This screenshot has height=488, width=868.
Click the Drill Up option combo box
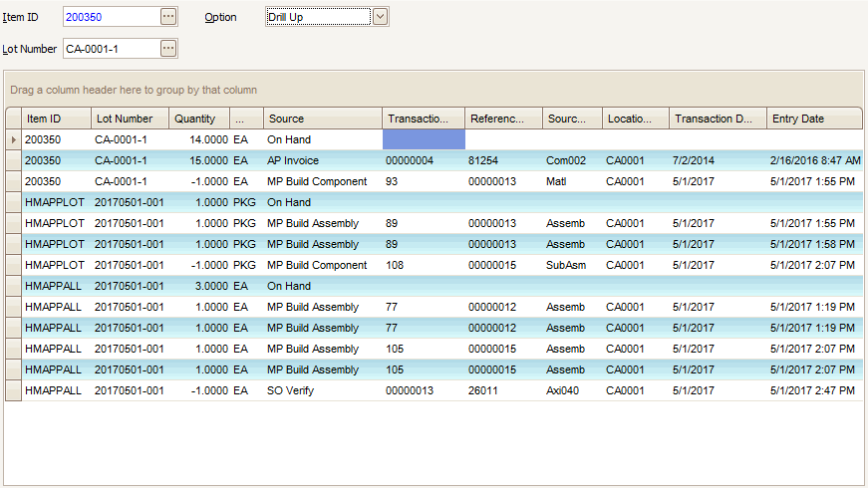tap(317, 17)
